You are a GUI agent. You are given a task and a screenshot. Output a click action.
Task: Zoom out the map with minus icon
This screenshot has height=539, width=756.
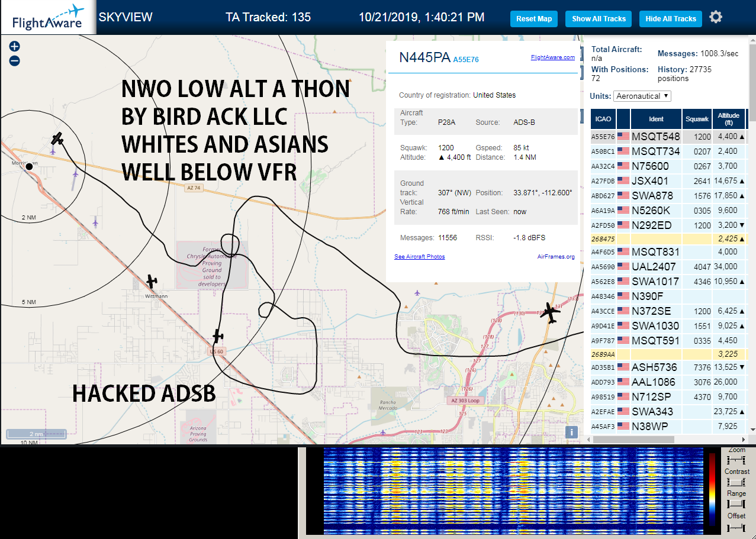coord(15,60)
